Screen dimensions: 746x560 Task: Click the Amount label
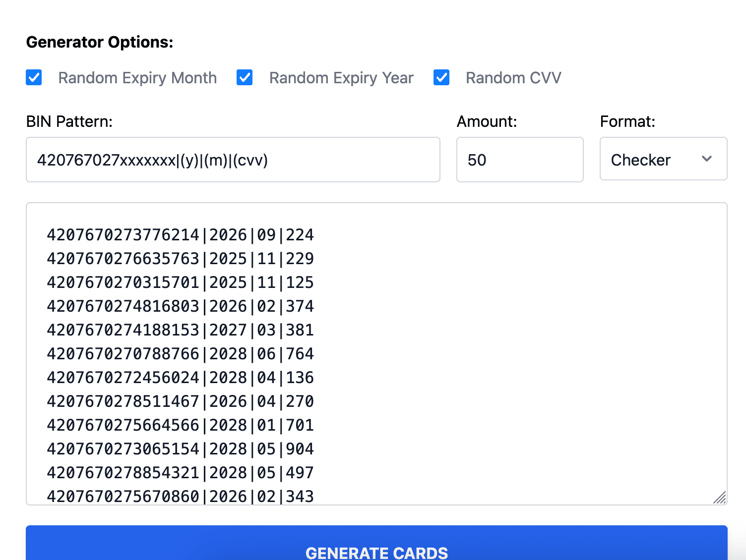tap(487, 121)
